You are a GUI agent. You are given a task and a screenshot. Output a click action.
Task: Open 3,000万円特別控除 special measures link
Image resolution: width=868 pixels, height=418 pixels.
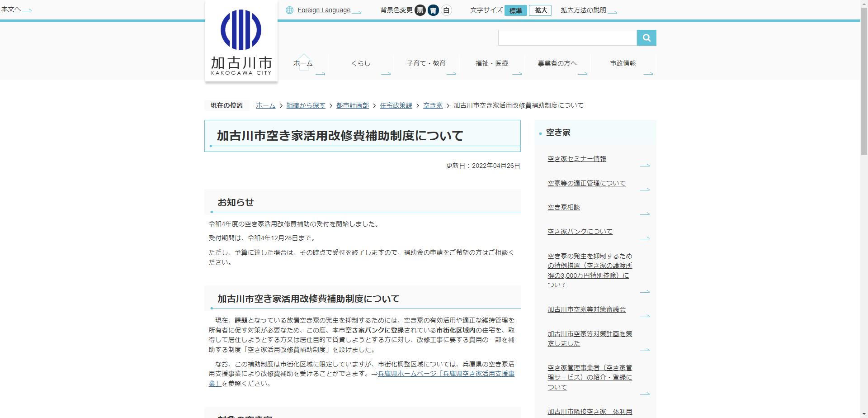[590, 271]
